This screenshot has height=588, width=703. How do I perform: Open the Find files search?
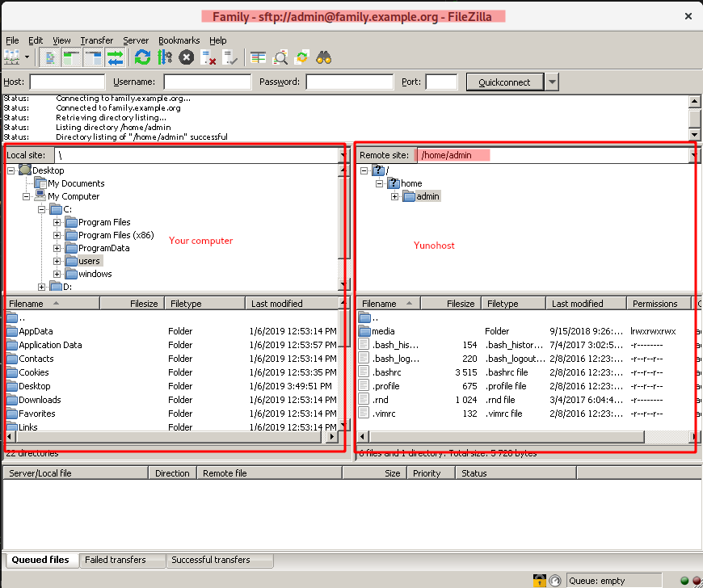pos(323,57)
